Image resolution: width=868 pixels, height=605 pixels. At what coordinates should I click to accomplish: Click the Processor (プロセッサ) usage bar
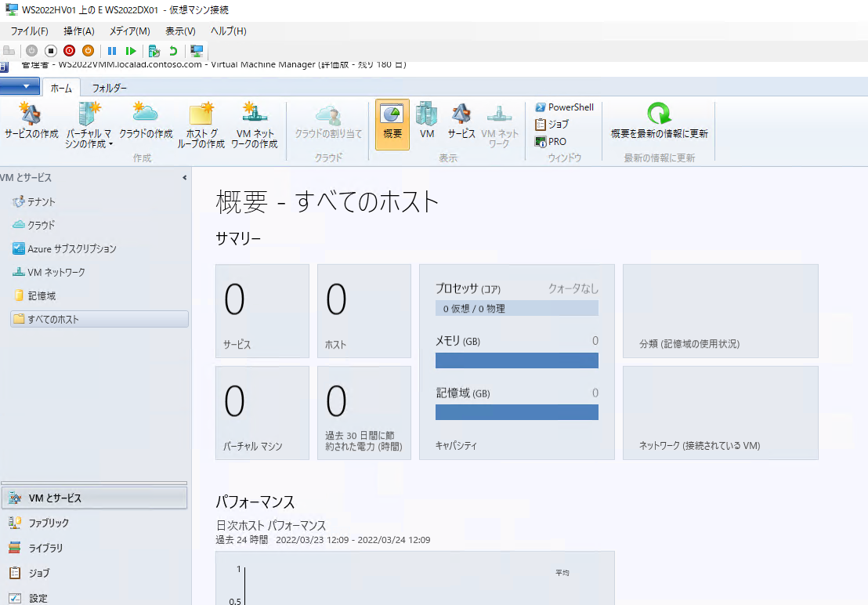click(516, 308)
